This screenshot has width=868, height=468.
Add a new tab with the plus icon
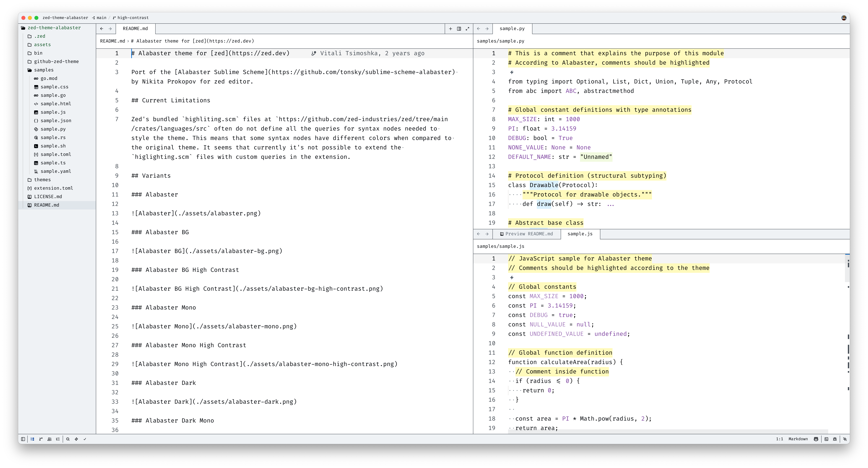[x=451, y=29]
